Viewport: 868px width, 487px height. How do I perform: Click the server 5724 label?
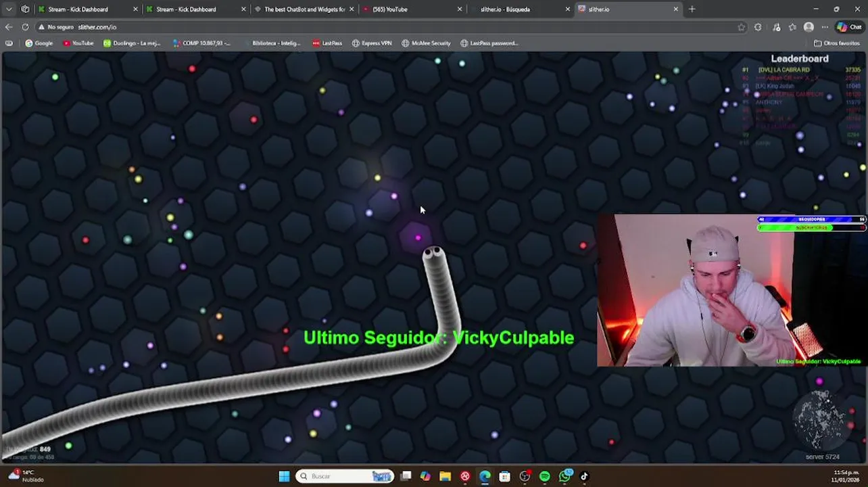pyautogui.click(x=822, y=457)
